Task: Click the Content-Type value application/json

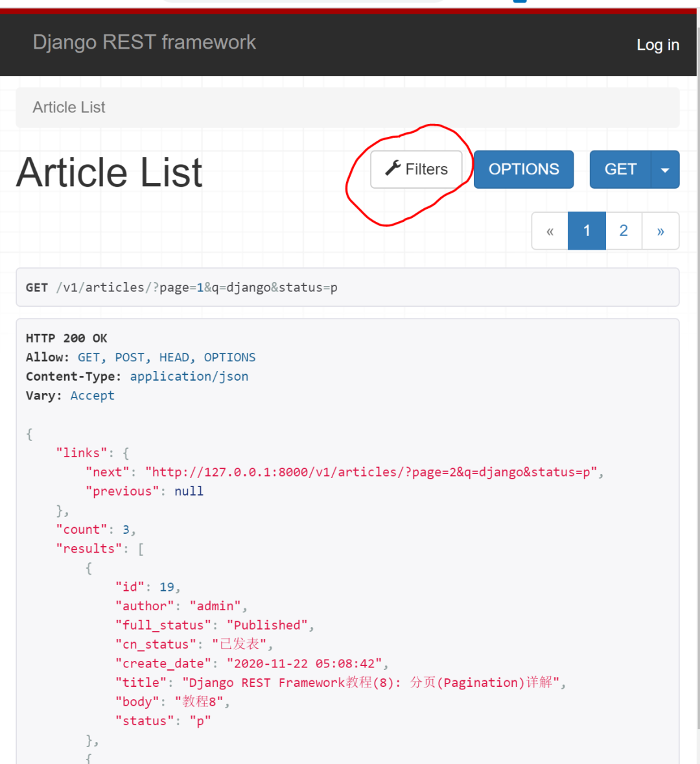Action: [189, 377]
